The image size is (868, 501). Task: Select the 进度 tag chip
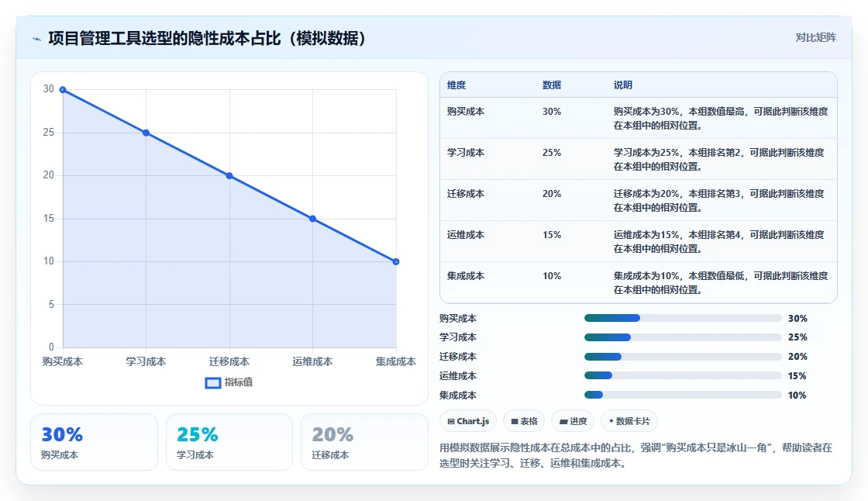click(x=573, y=421)
